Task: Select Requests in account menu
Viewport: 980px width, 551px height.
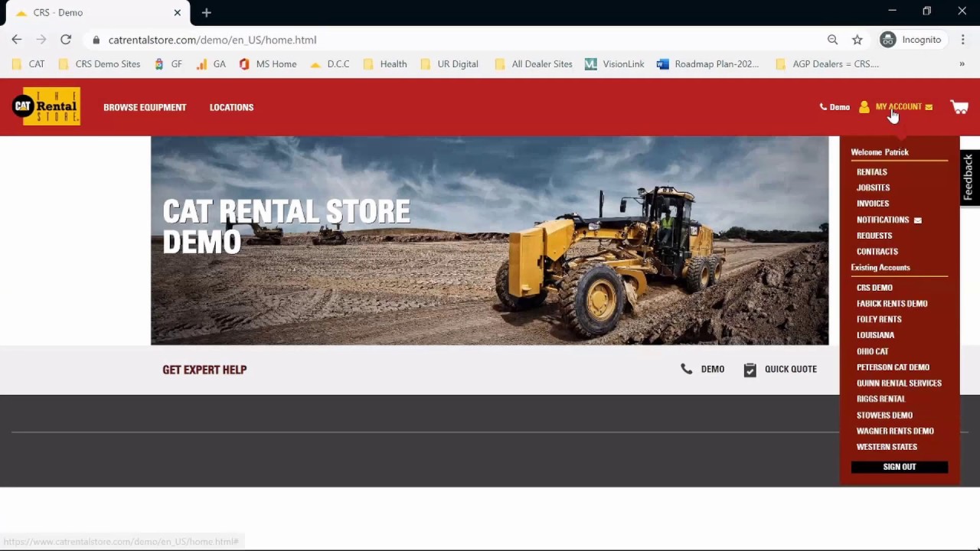Action: [874, 236]
